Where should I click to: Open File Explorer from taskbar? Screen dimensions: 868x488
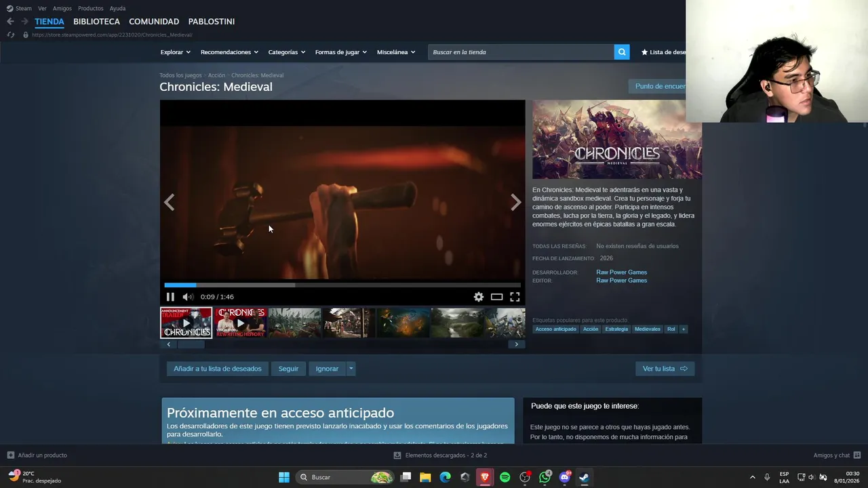point(425,477)
